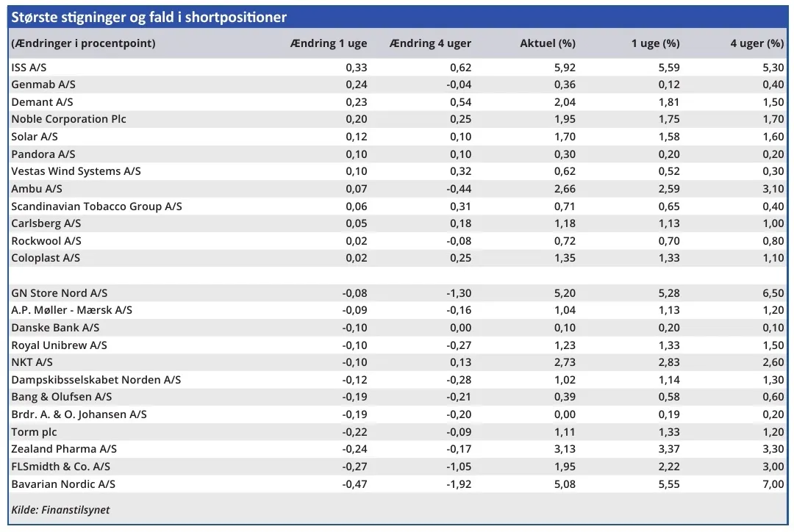Select ISS A/S's current value 5,92
The height and width of the screenshot is (532, 794).
point(563,67)
